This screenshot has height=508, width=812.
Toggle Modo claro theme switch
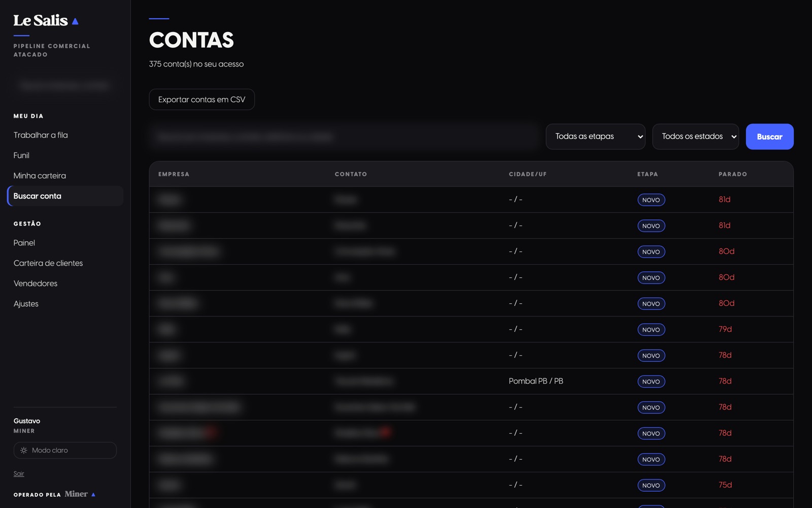(x=65, y=450)
